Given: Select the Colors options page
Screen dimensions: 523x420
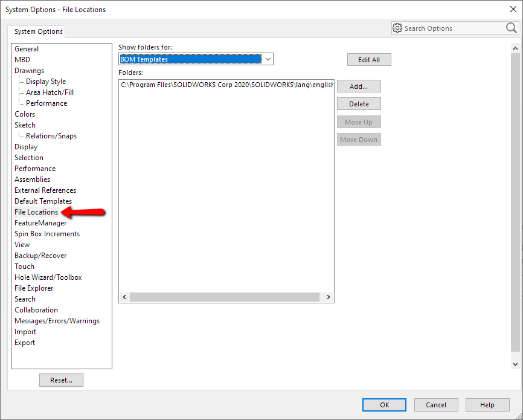Looking at the screenshot, I should 25,114.
